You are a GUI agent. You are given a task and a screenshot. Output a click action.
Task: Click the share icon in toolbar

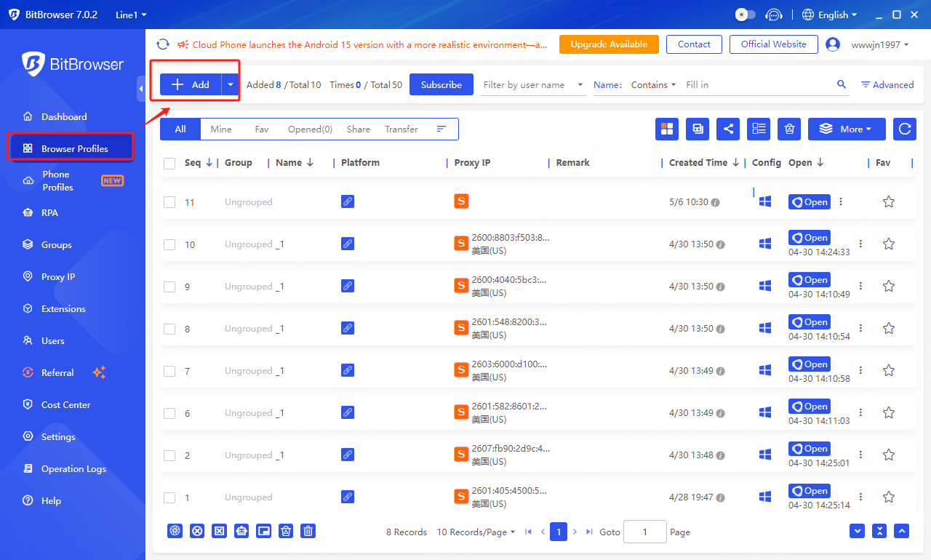point(728,129)
